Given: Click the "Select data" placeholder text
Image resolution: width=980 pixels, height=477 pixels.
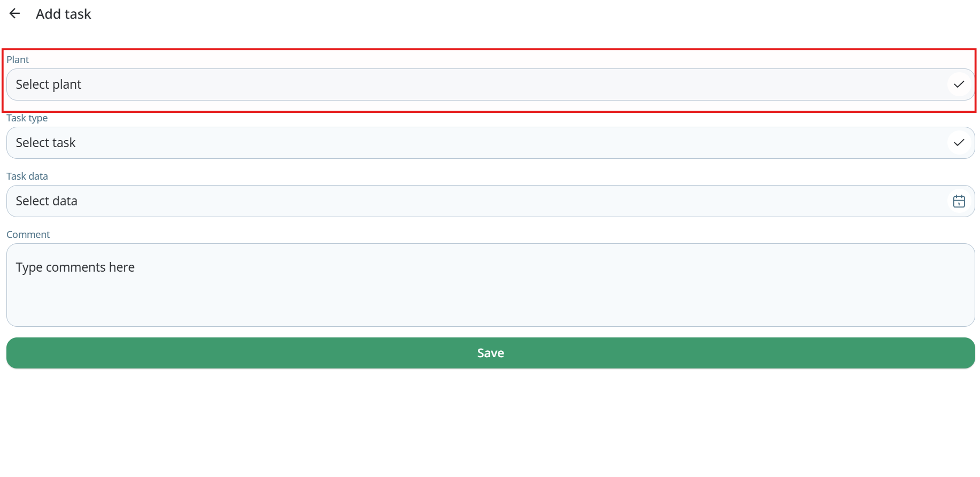Looking at the screenshot, I should point(47,201).
